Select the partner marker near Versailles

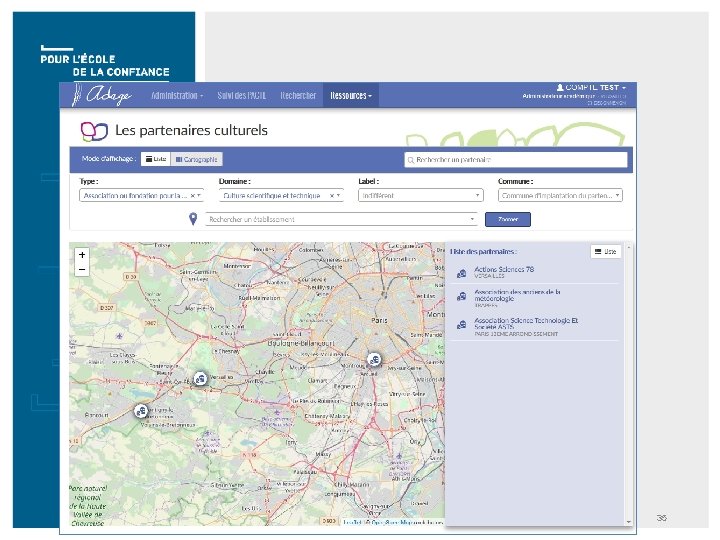click(200, 379)
